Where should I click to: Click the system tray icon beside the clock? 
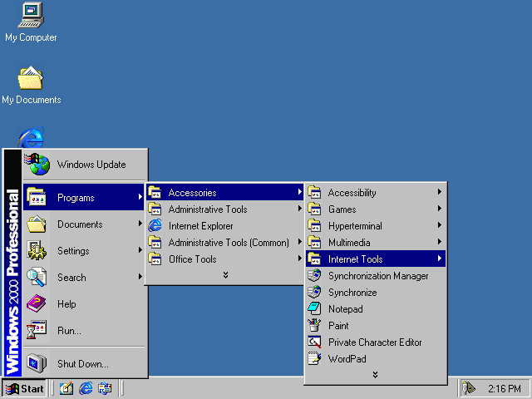470,388
